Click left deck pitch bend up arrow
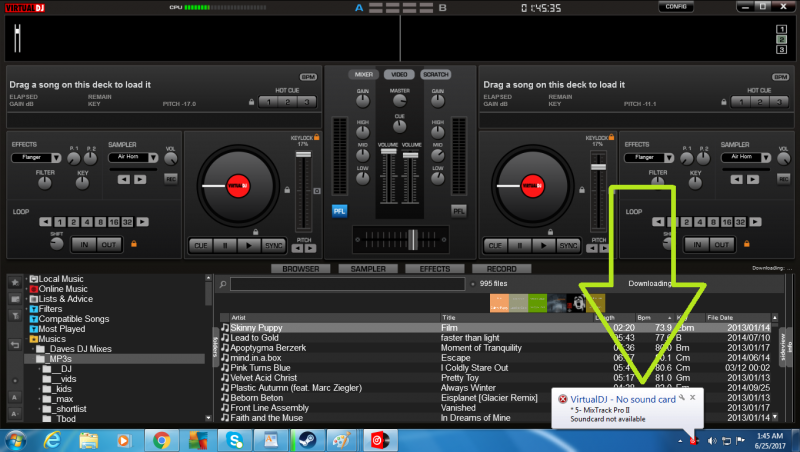Viewport: 800px width, 452px height. [310, 248]
